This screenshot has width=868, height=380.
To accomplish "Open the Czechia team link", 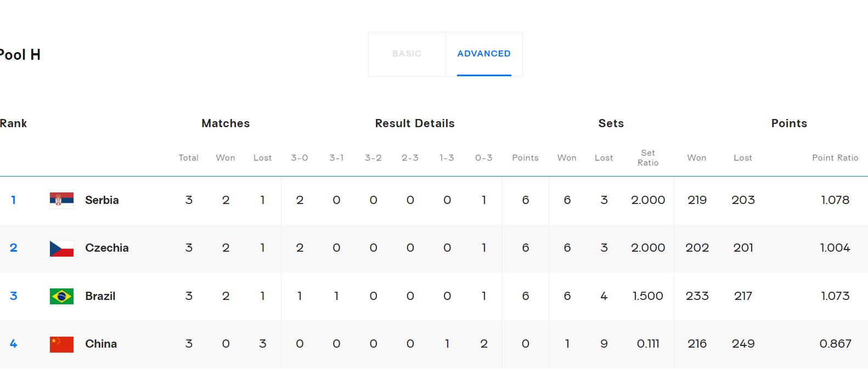I will tap(107, 248).
